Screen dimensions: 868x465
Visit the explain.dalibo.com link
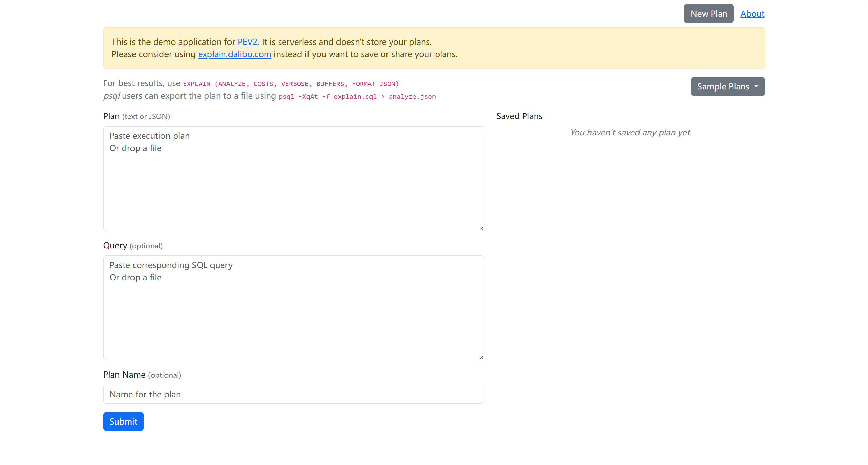pos(234,54)
